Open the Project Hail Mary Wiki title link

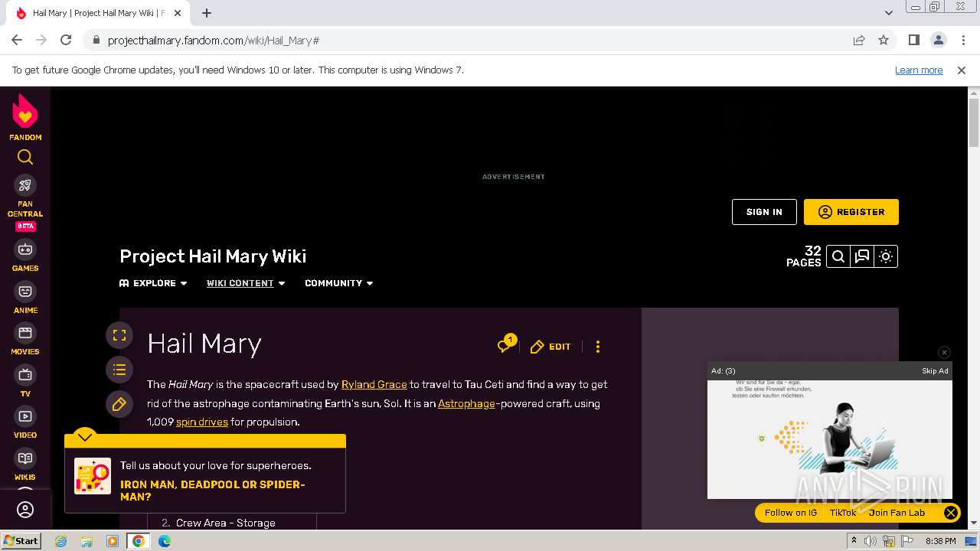click(x=213, y=256)
